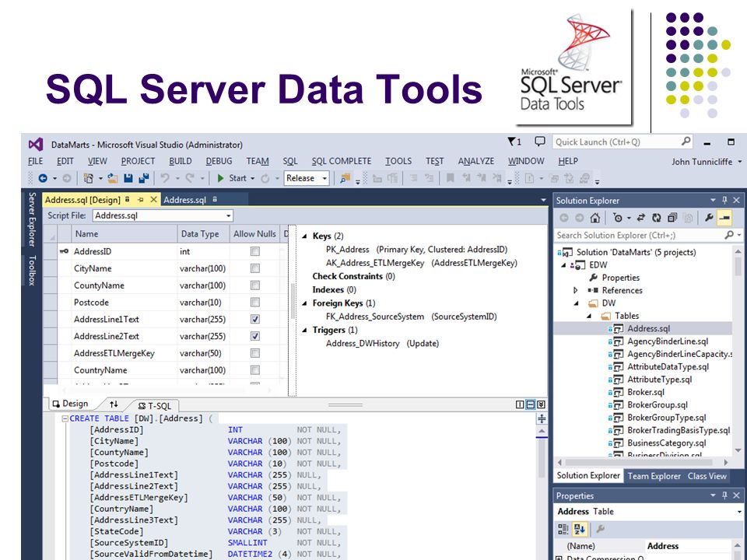The width and height of the screenshot is (747, 560).
Task: Click the Open File folder icon
Action: (x=113, y=178)
